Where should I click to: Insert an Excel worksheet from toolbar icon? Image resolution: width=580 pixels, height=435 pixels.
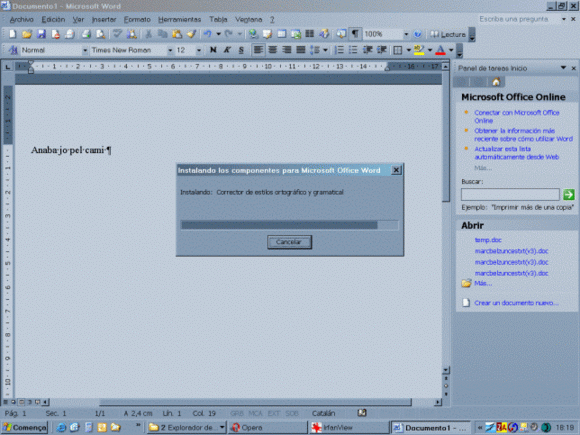[296, 34]
